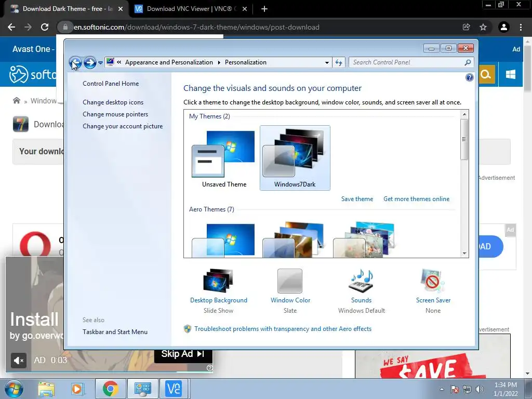Click Control Panel taskbar icon

coord(142,389)
